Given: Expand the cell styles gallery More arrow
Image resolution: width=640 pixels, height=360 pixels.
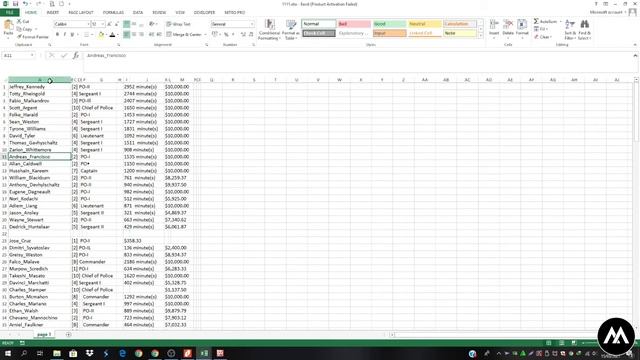Looking at the screenshot, I should click(x=480, y=36).
